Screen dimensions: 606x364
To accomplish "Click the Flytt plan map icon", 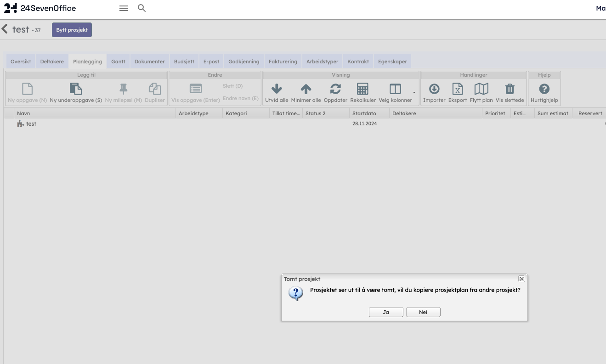I will tap(481, 89).
